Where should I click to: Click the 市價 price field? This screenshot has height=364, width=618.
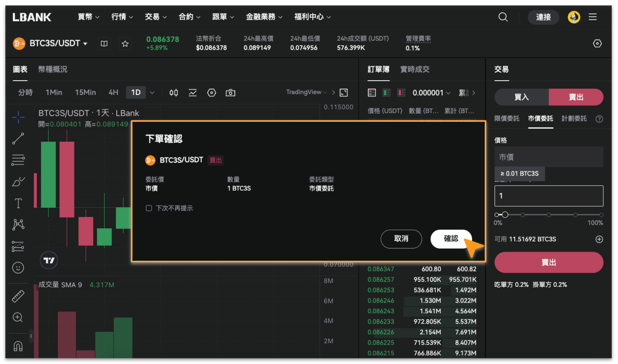(x=549, y=157)
